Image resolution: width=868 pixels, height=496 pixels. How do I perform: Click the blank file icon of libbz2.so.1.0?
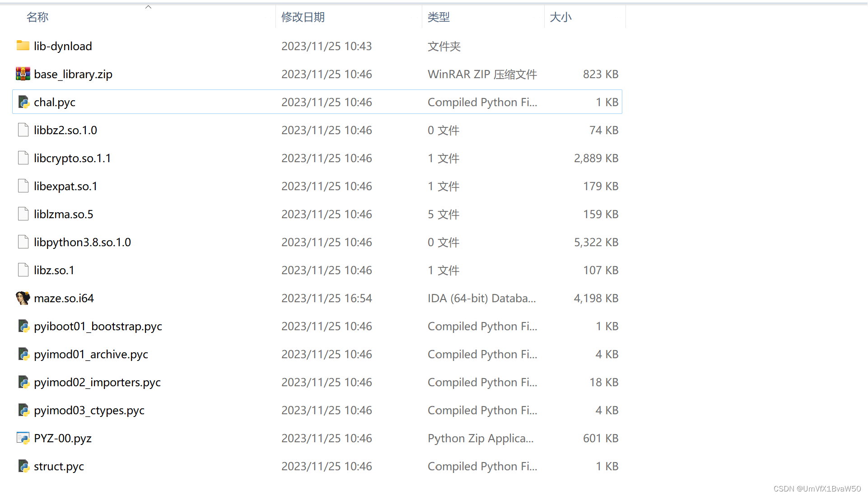click(x=23, y=130)
